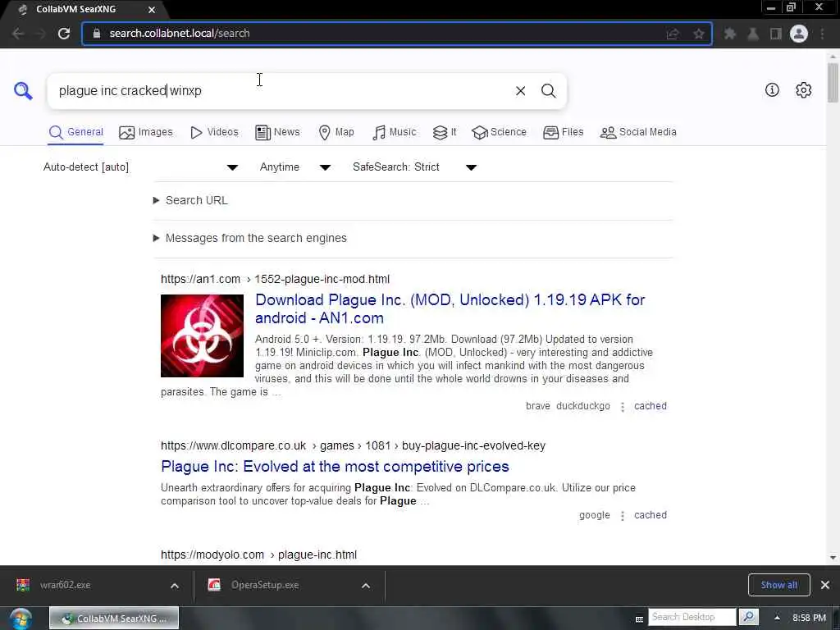Open cached version of an1.com result
The height and width of the screenshot is (630, 840).
[x=651, y=406]
